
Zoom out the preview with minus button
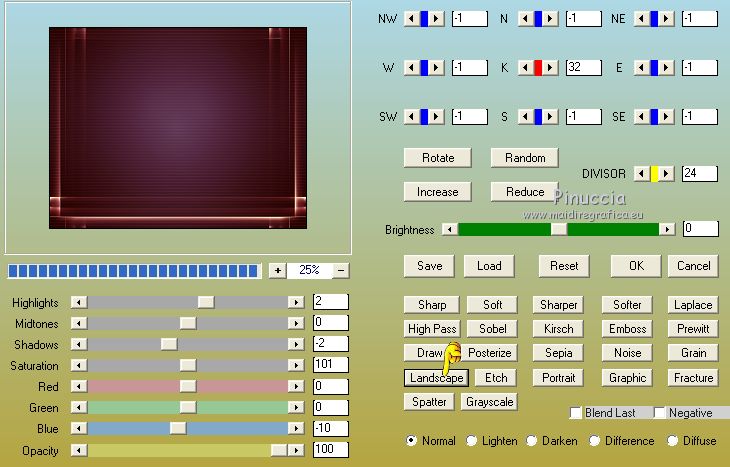click(x=341, y=270)
